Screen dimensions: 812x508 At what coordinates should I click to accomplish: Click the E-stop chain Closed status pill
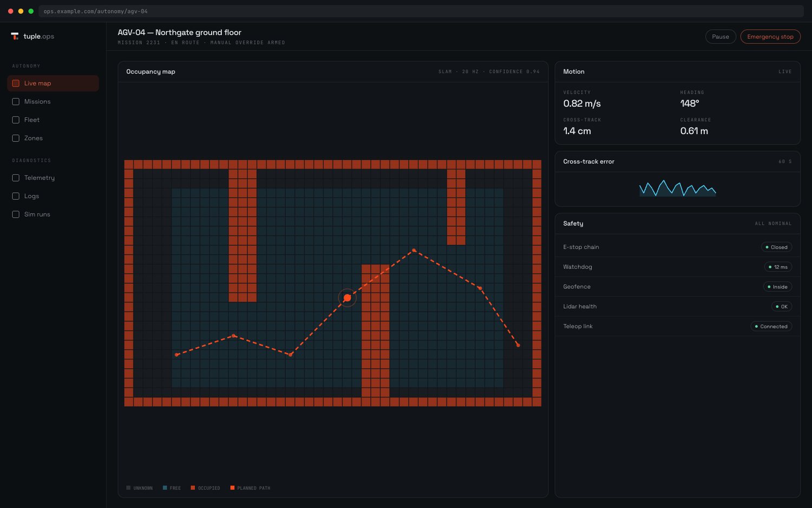(x=777, y=247)
